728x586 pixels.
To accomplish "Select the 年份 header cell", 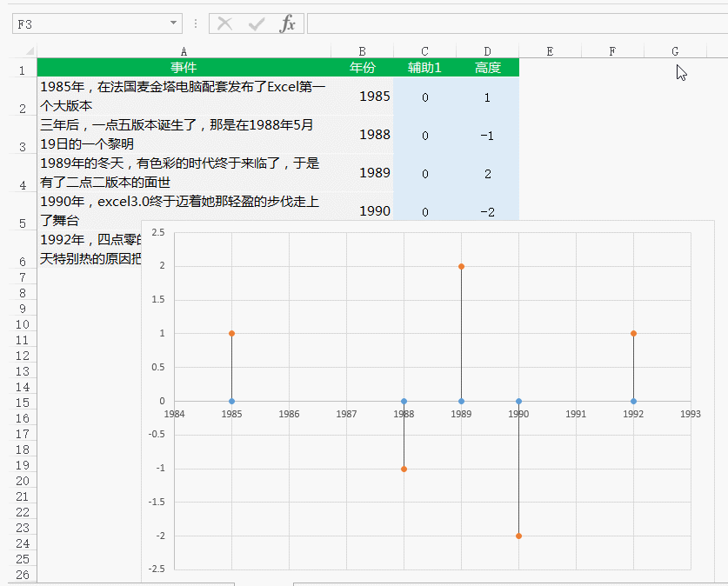I will [362, 67].
